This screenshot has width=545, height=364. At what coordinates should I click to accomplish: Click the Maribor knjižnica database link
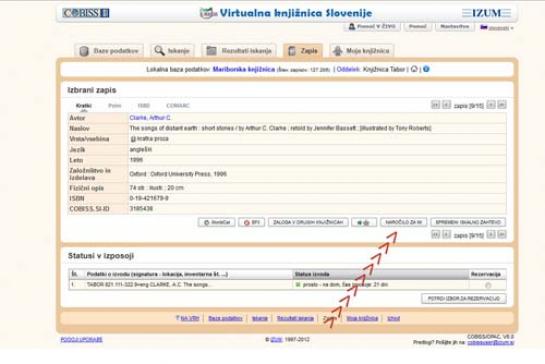[244, 69]
